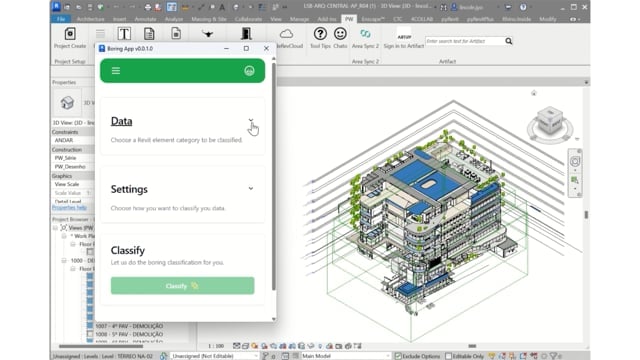Click the door icon in ribbon
This screenshot has height=360, width=640.
coord(246,33)
